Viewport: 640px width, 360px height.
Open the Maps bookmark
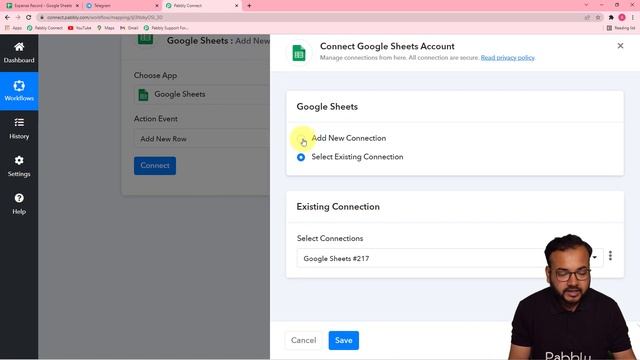tap(106, 28)
